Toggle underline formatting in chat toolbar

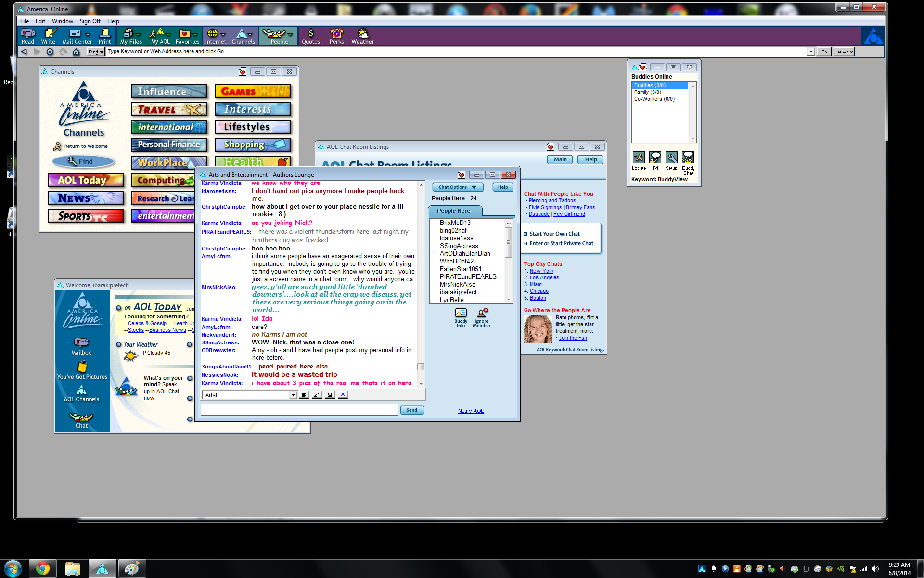click(x=330, y=395)
